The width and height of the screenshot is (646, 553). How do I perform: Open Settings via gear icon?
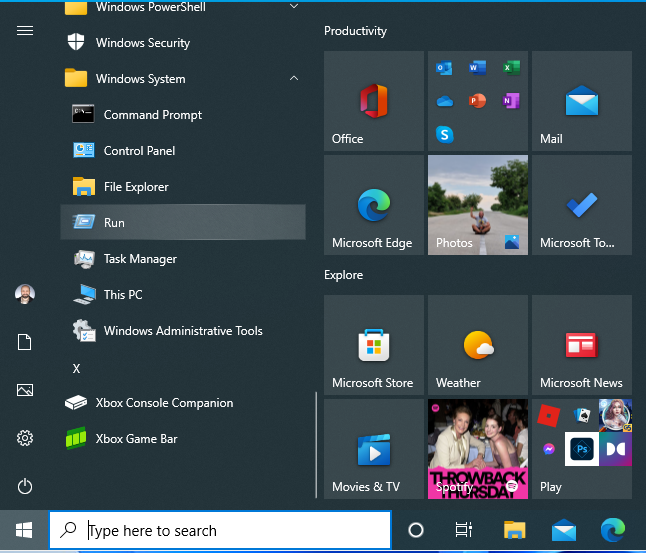coord(25,438)
